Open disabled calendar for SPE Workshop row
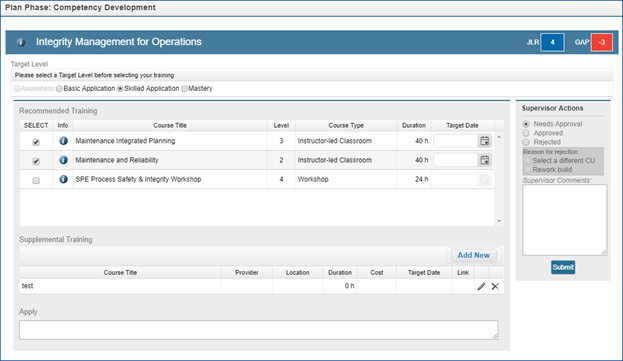The image size is (623, 361). (485, 180)
